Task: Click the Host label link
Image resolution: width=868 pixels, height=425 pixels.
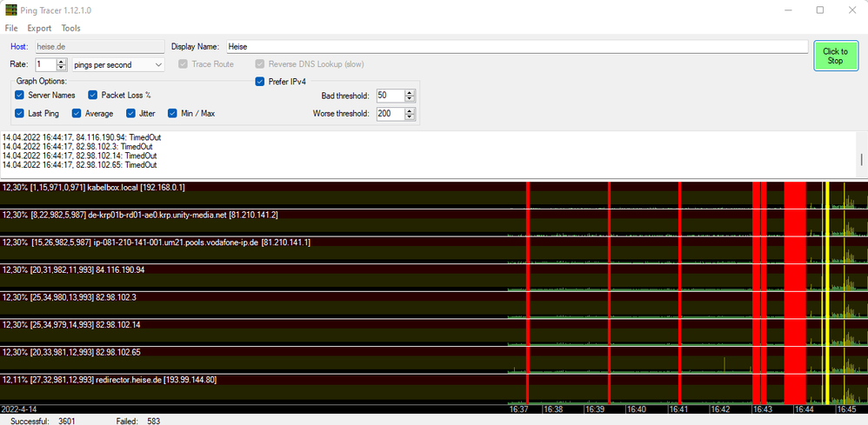Action: [x=19, y=46]
